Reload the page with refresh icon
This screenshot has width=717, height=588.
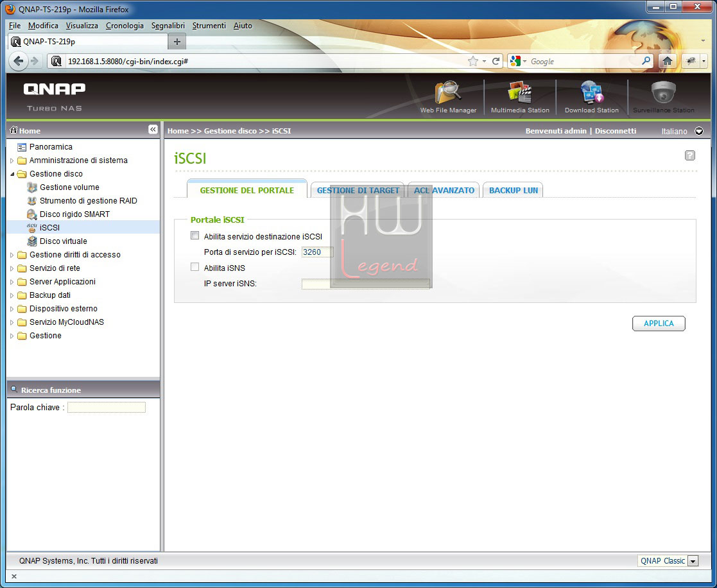pyautogui.click(x=496, y=61)
